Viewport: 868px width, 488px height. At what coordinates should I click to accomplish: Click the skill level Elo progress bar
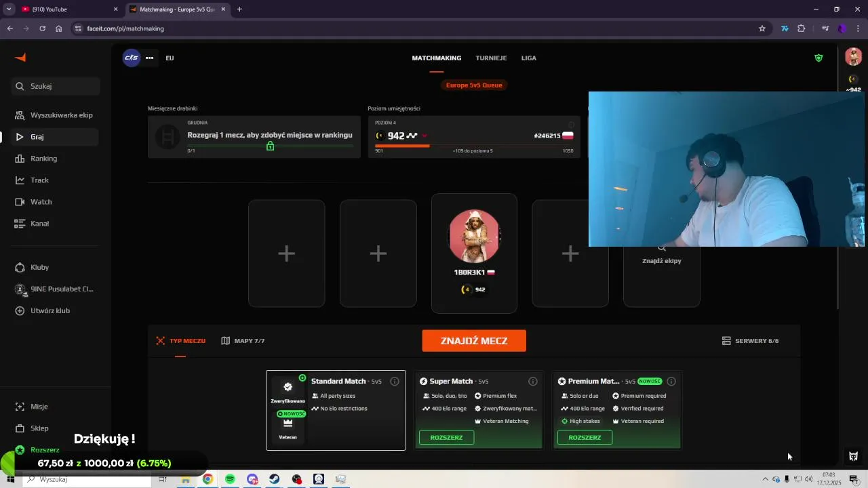474,146
